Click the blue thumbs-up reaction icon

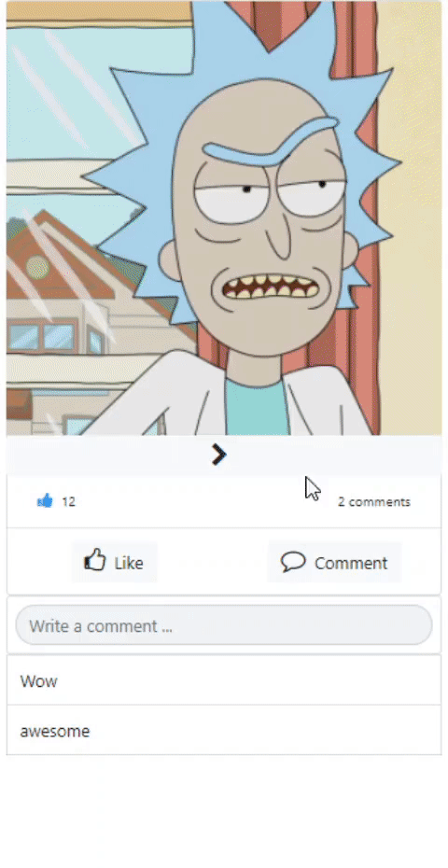pyautogui.click(x=45, y=501)
